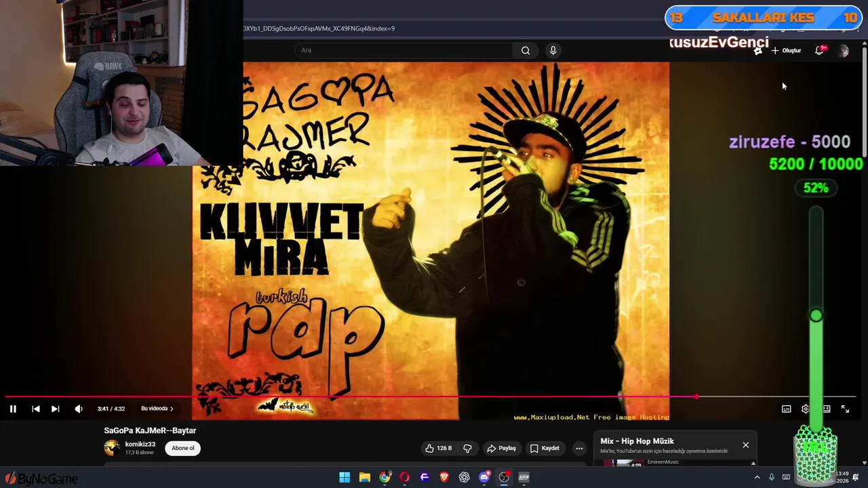The width and height of the screenshot is (868, 488).
Task: Open the last taskbar app icon
Action: [524, 477]
